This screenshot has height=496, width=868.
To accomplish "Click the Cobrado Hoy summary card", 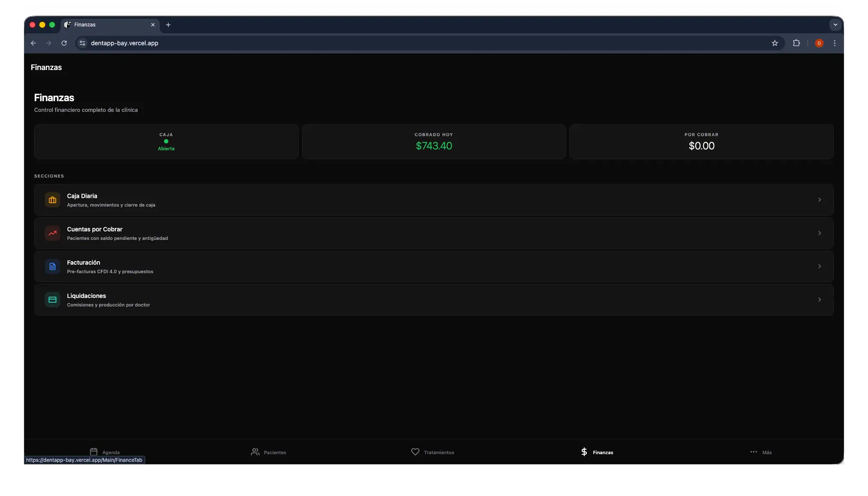I will [434, 142].
